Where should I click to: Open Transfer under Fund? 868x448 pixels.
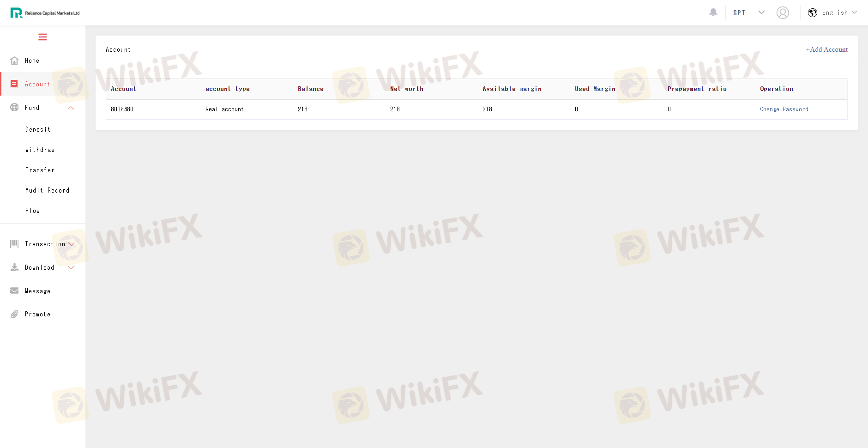click(40, 170)
